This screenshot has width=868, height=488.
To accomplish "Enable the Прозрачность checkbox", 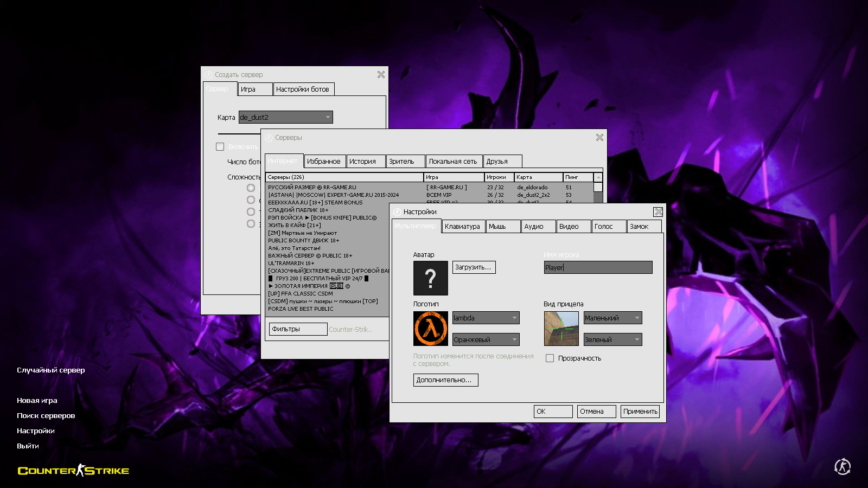I will coord(550,358).
